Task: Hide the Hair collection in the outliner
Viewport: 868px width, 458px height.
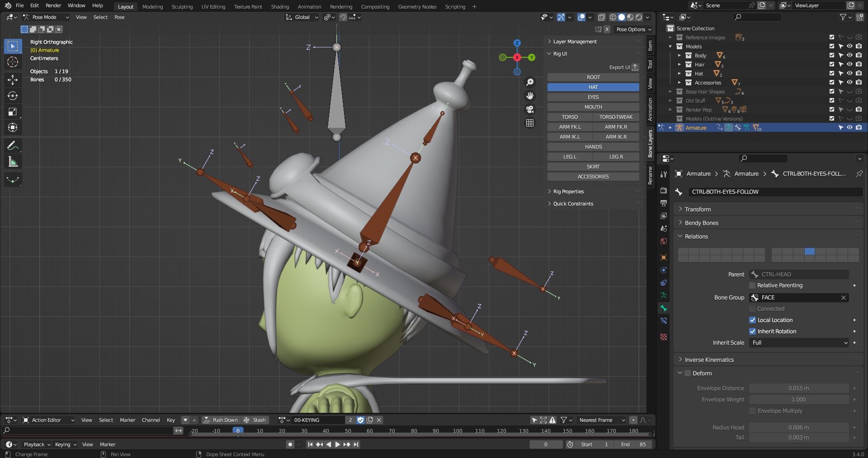Action: (x=850, y=64)
